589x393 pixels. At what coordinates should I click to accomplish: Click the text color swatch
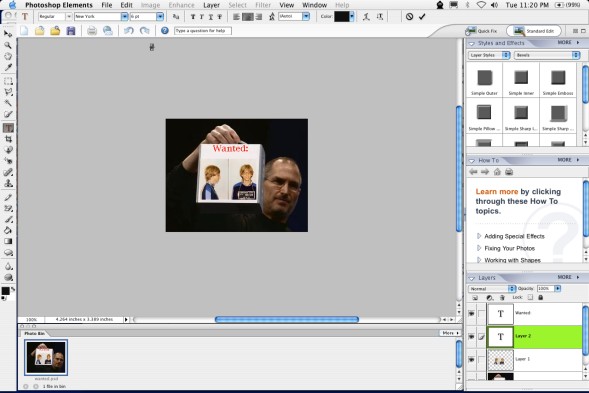click(341, 17)
